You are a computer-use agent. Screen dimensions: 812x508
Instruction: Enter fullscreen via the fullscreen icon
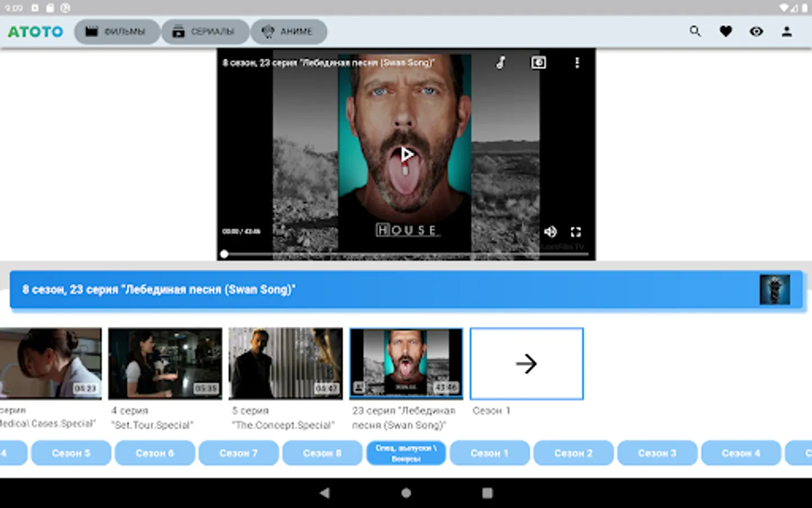(576, 232)
